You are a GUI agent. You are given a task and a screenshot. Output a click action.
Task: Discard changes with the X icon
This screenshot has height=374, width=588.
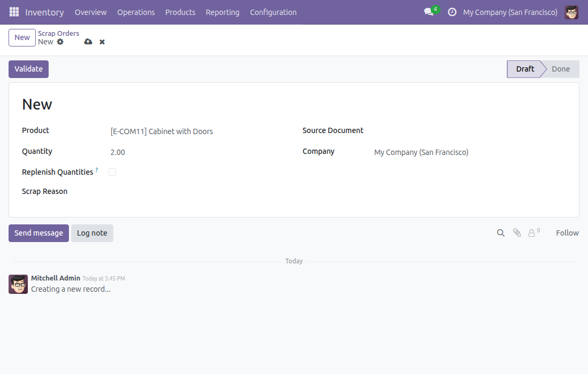click(102, 42)
